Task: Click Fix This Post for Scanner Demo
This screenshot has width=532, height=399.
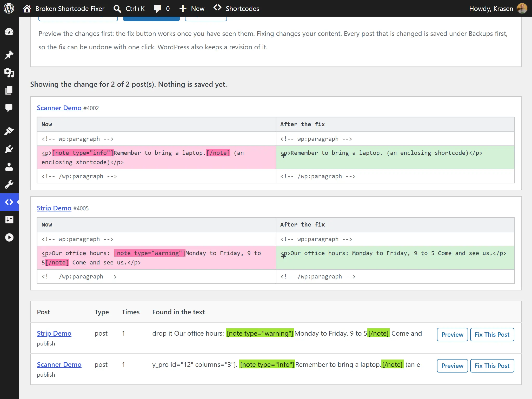Action: click(492, 366)
